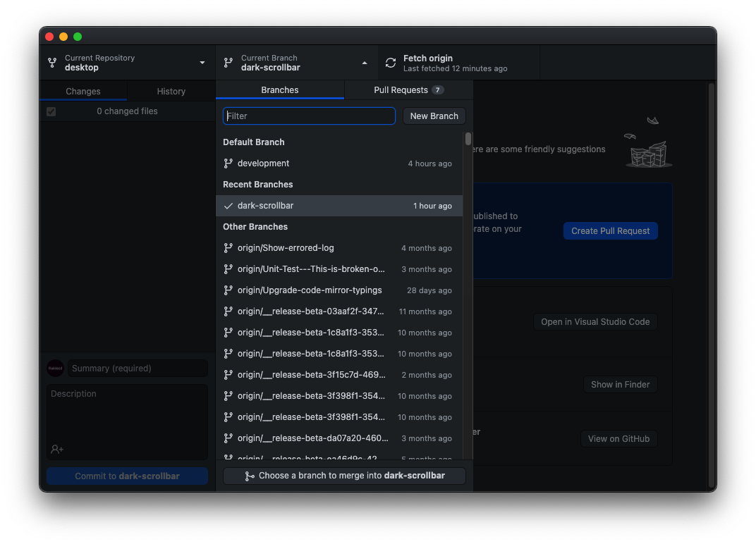Click the repository icon beside Current Repository
The height and width of the screenshot is (544, 756).
(52, 63)
